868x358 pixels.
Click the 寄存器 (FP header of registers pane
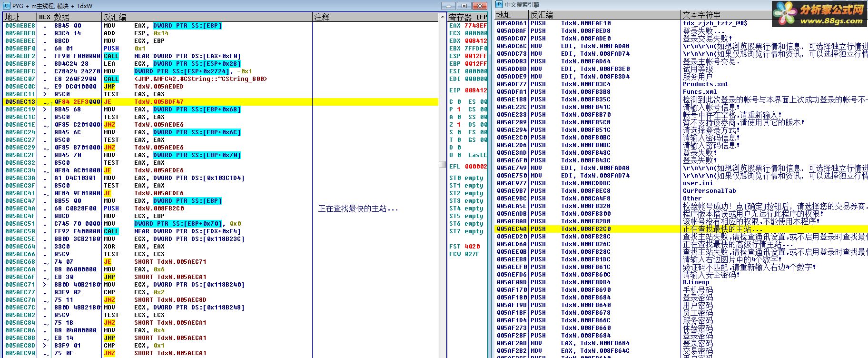[467, 17]
